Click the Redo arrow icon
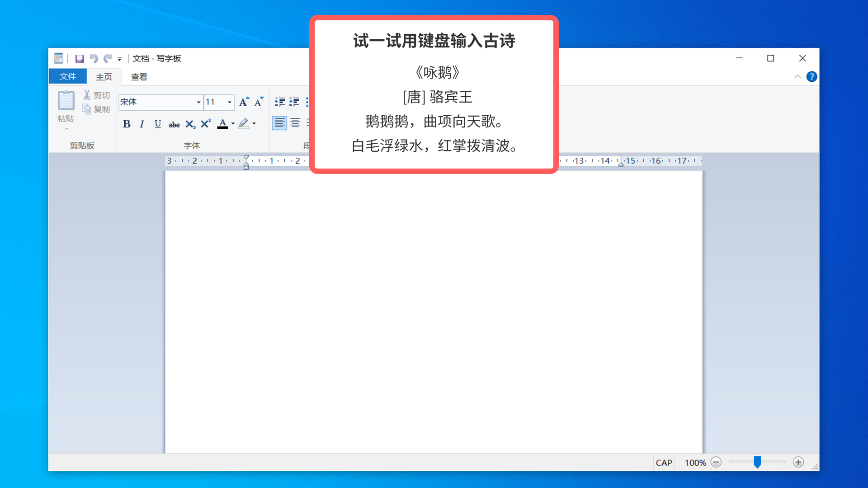Viewport: 868px width, 488px height. click(107, 59)
